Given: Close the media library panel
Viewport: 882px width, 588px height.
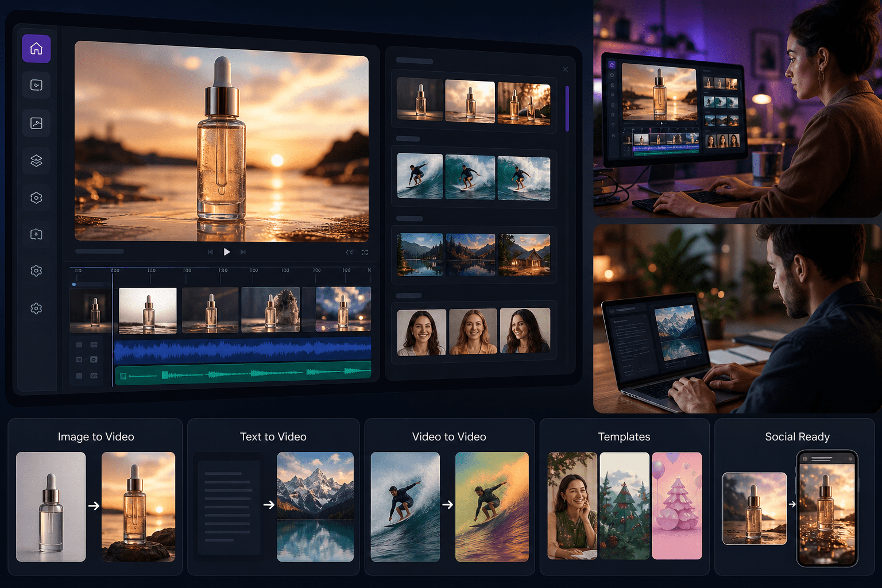Looking at the screenshot, I should tap(566, 69).
